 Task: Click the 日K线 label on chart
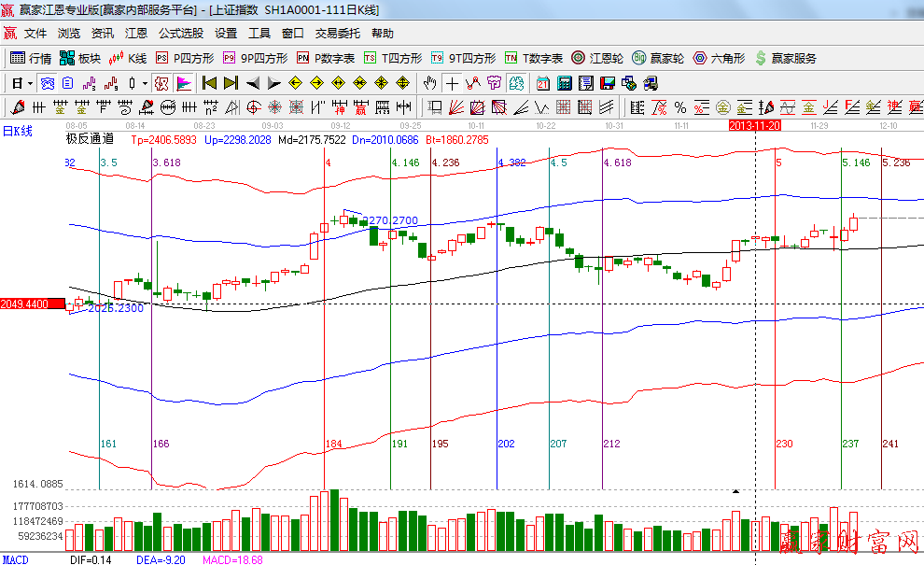[17, 131]
